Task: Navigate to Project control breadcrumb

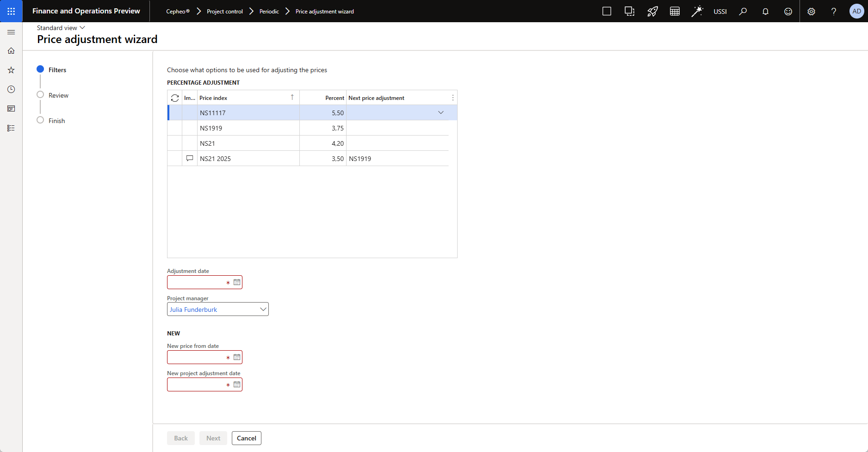Action: pos(224,12)
